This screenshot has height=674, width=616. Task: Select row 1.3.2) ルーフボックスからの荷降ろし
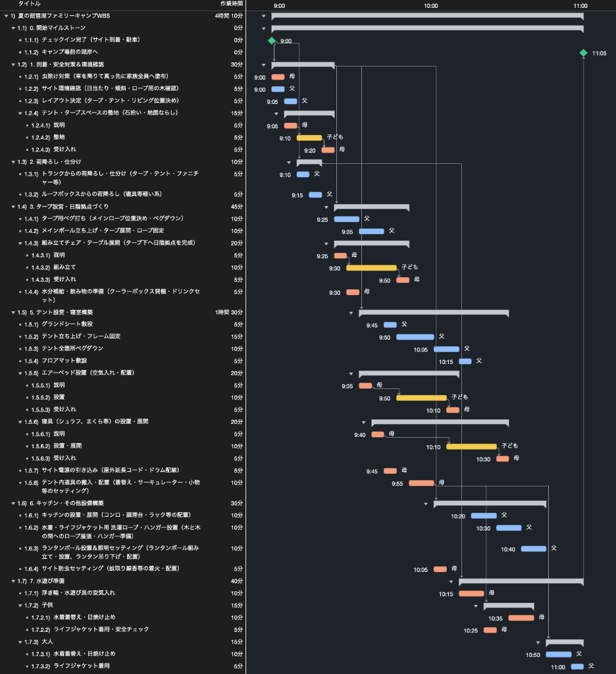click(123, 194)
